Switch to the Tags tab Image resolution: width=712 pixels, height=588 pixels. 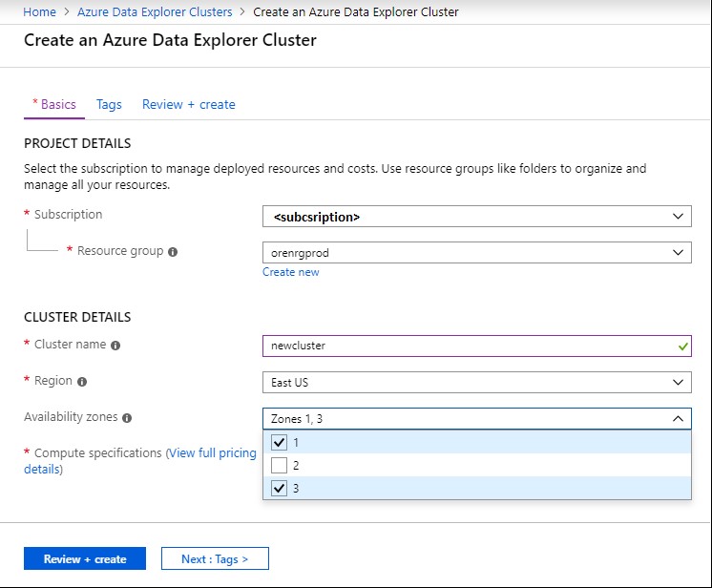[x=109, y=104]
